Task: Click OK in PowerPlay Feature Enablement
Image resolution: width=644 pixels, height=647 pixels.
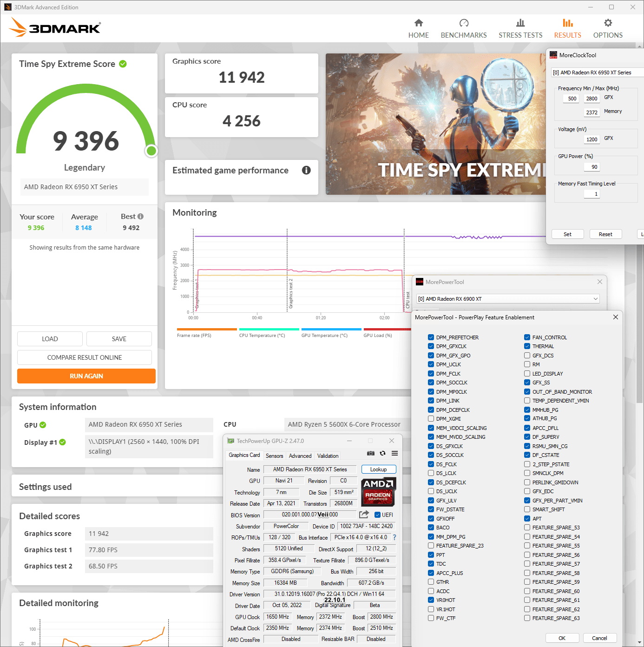Action: (562, 638)
